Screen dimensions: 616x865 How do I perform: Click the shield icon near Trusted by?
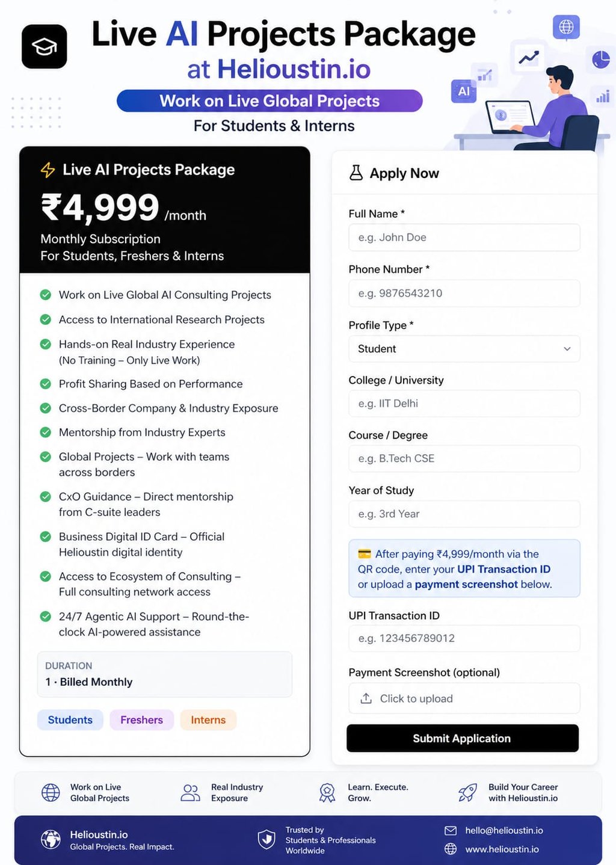point(266,839)
